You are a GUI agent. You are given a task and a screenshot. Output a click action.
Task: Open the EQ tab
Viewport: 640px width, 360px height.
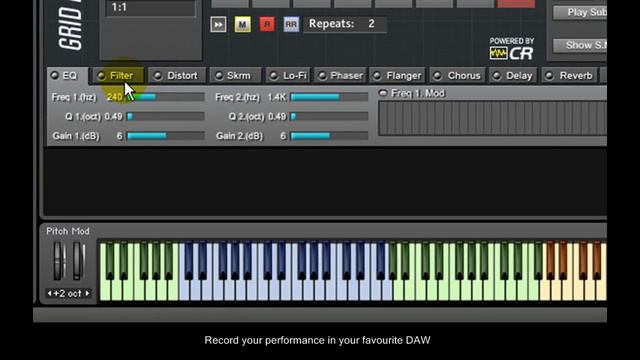(67, 76)
